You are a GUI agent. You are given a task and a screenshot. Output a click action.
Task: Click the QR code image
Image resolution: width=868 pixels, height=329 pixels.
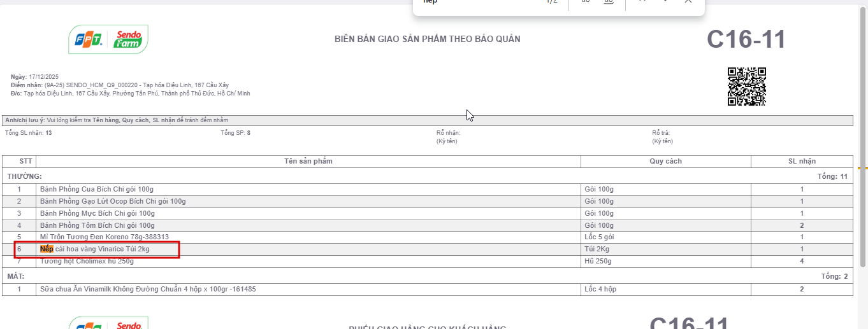747,86
